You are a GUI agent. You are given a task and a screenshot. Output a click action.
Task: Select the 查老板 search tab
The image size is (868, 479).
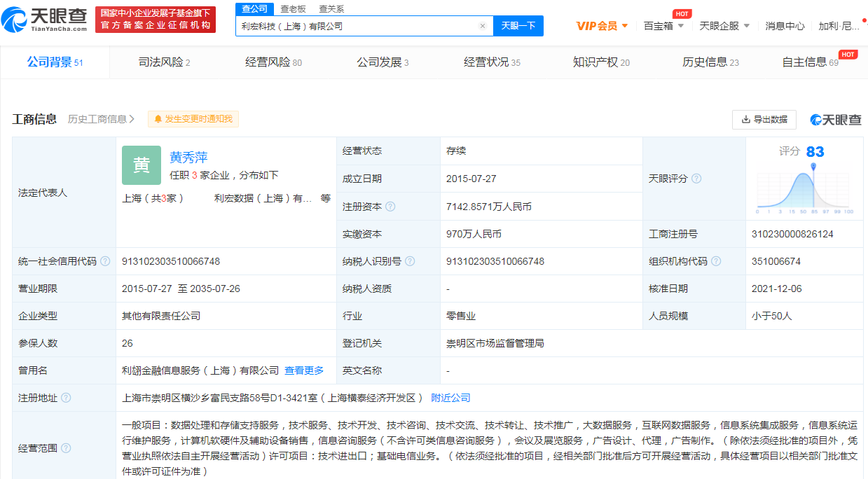pos(293,9)
